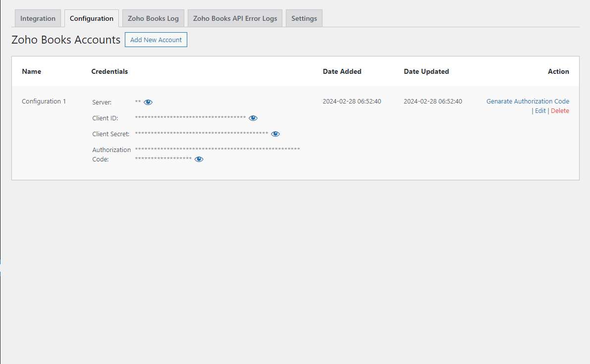Unmask the Authorization Code value
The width and height of the screenshot is (590, 364).
click(199, 159)
